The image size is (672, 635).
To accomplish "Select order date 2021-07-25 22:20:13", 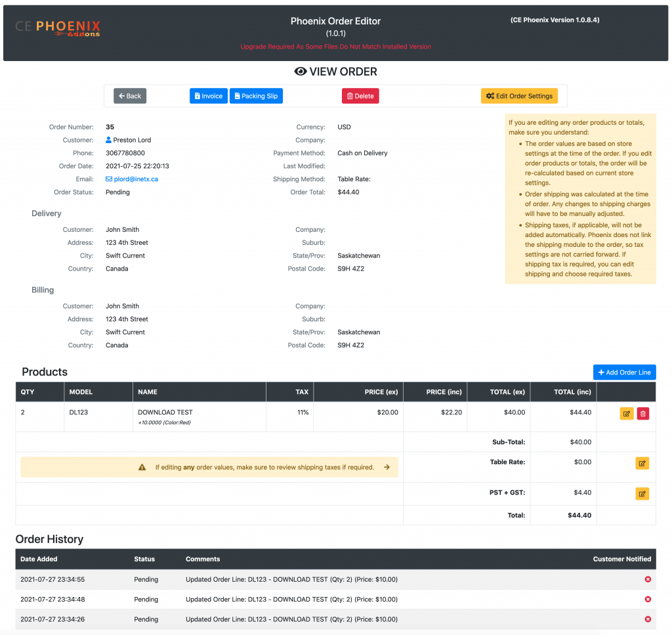I will click(137, 166).
